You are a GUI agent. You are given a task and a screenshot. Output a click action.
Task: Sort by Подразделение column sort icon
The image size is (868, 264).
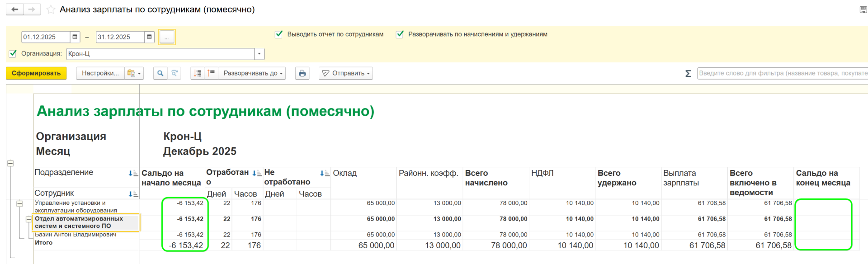(133, 173)
